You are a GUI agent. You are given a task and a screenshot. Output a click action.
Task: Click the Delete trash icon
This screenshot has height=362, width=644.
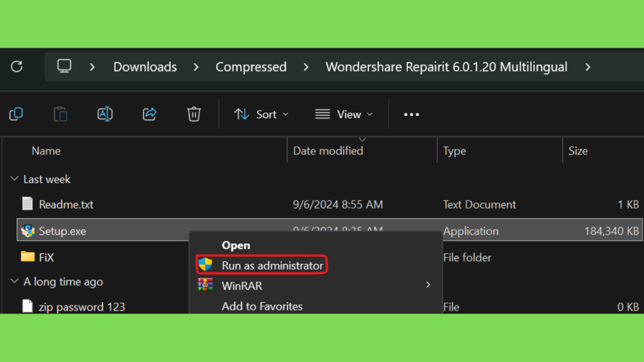(194, 114)
